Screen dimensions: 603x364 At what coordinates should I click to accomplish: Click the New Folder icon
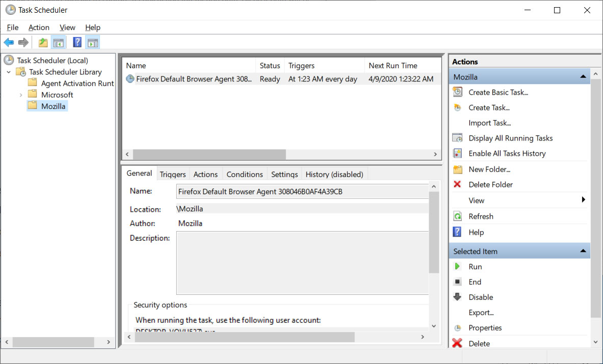(458, 170)
